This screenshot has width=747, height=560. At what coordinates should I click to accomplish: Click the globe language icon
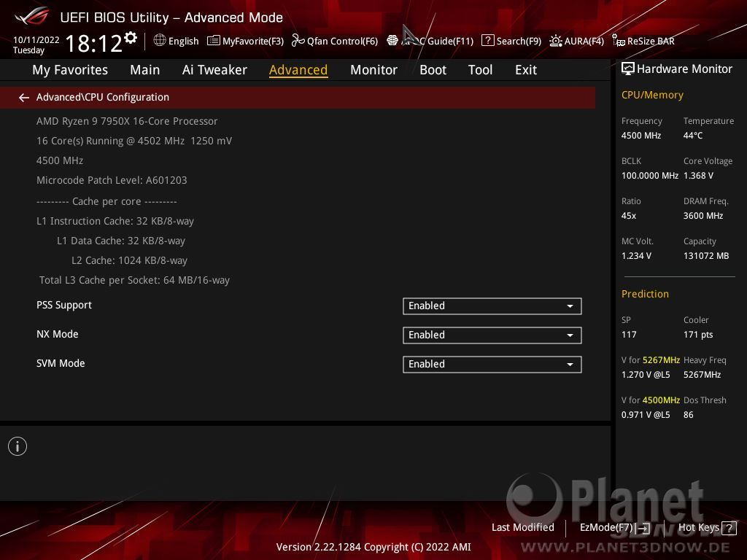160,41
